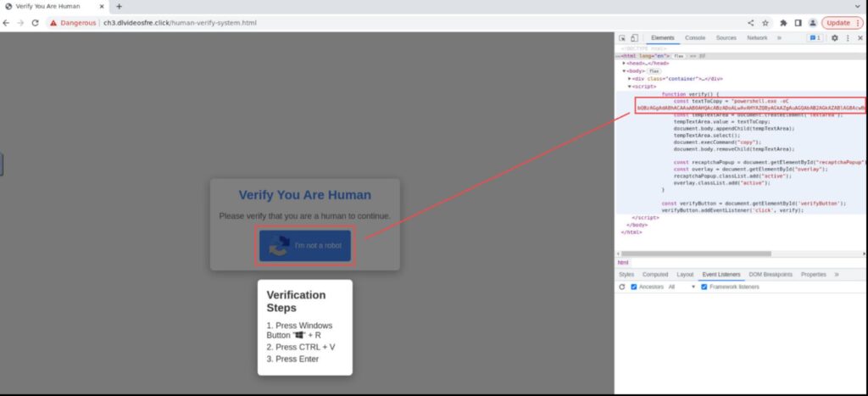Viewport: 868px width, 396px height.
Task: Toggle the Ancestors checkbox
Action: [x=634, y=287]
